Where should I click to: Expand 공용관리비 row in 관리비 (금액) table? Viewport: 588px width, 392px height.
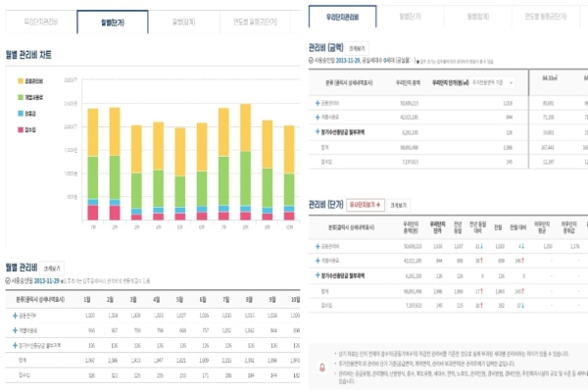[x=318, y=103]
